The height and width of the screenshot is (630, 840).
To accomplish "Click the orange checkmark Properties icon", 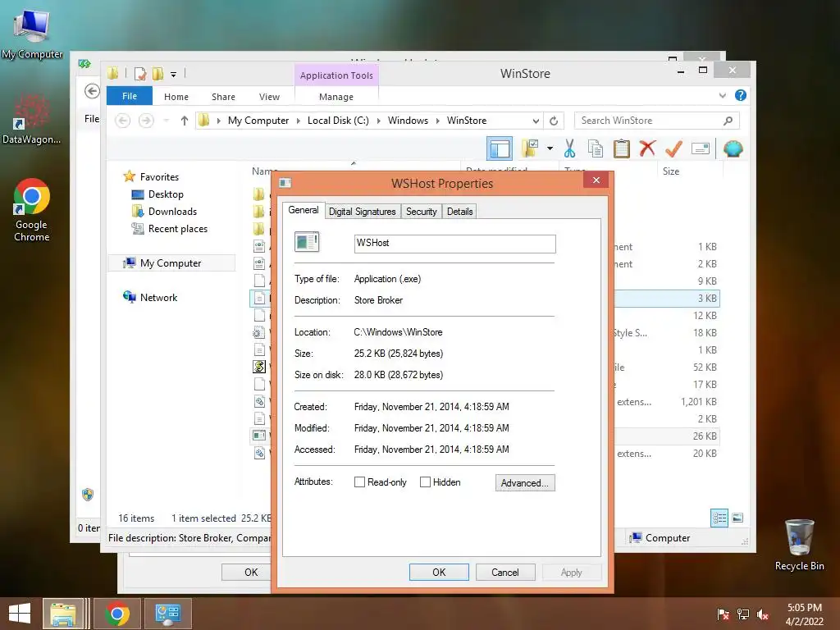I will click(673, 148).
